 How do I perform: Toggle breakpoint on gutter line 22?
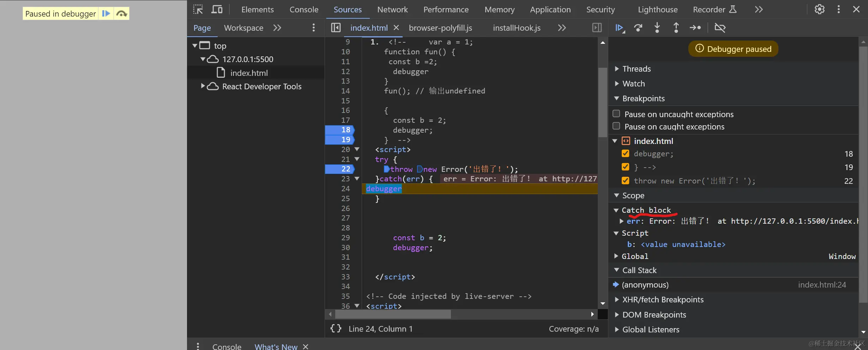339,169
